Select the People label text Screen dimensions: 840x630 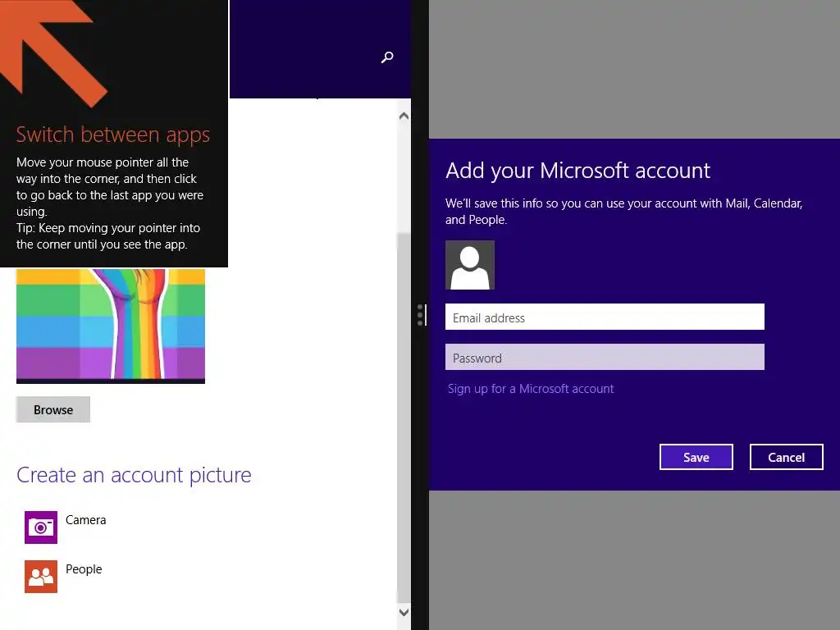(84, 569)
